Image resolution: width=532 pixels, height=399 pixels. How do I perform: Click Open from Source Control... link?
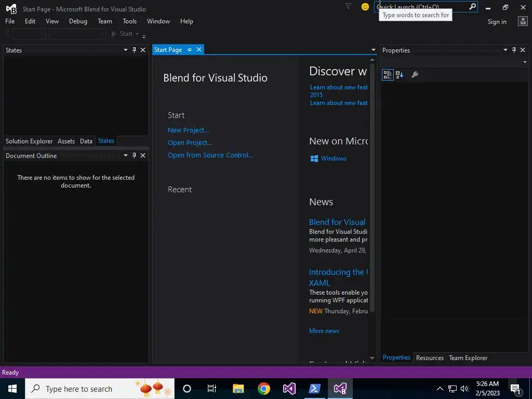(210, 155)
